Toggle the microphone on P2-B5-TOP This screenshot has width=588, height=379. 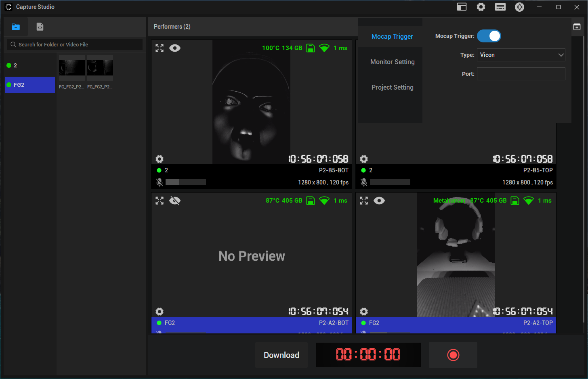(x=364, y=182)
